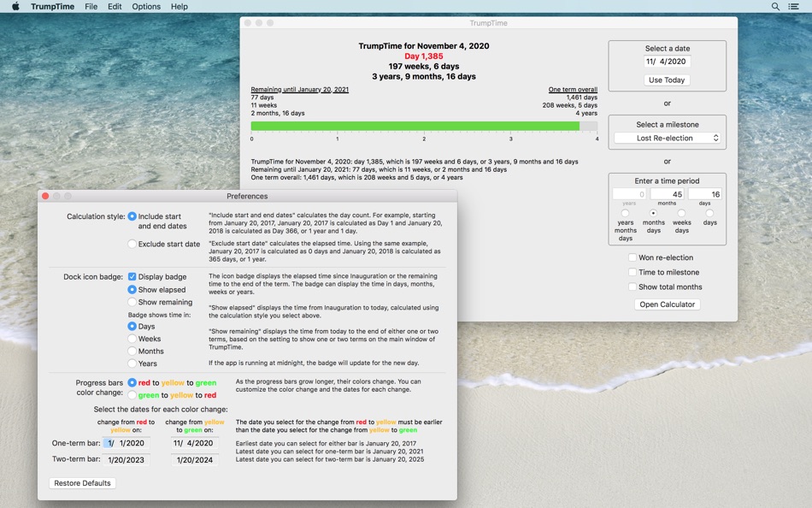Set badge time to Months
The width and height of the screenshot is (812, 508).
[x=132, y=351]
